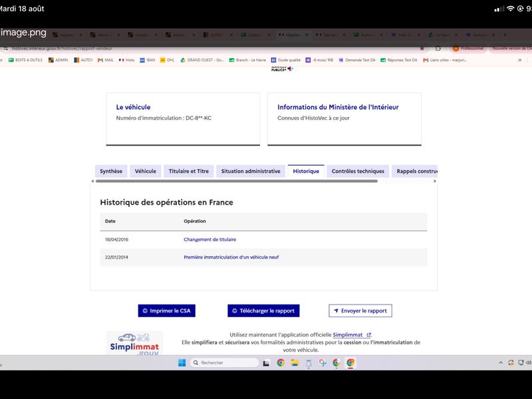This screenshot has width=532, height=399.
Task: Open the -6 mois/ RIB bookmark
Action: [x=319, y=60]
